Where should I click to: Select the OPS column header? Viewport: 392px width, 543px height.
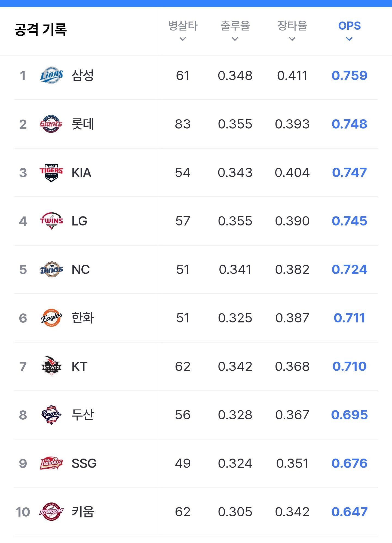click(349, 26)
